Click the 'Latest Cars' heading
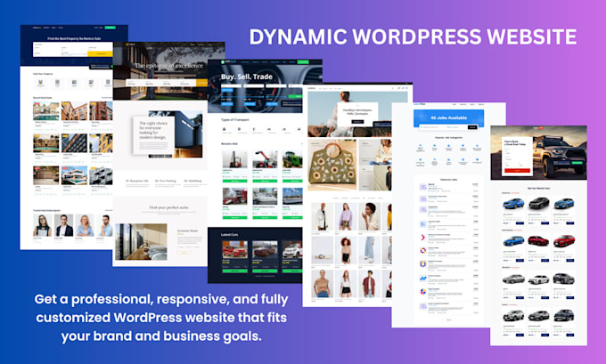 click(229, 234)
